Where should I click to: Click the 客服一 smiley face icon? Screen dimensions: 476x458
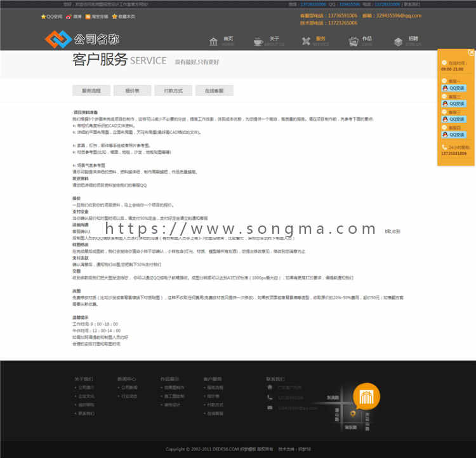444,81
